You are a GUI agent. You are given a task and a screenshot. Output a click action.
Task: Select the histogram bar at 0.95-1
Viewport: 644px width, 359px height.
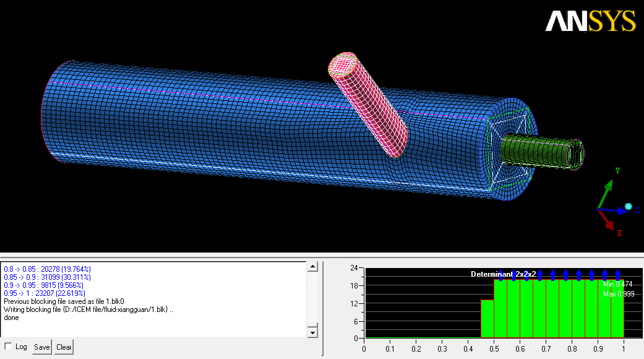pos(617,309)
